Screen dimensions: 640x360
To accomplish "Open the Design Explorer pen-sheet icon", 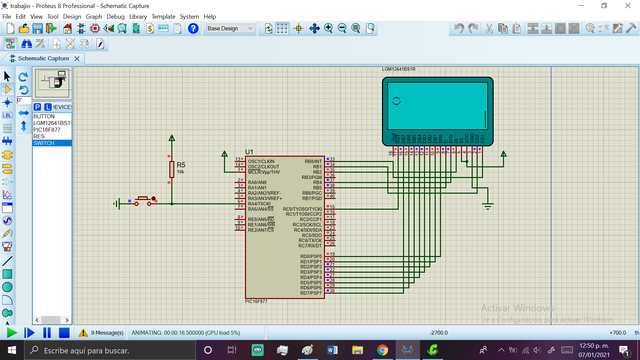I will tap(100, 44).
